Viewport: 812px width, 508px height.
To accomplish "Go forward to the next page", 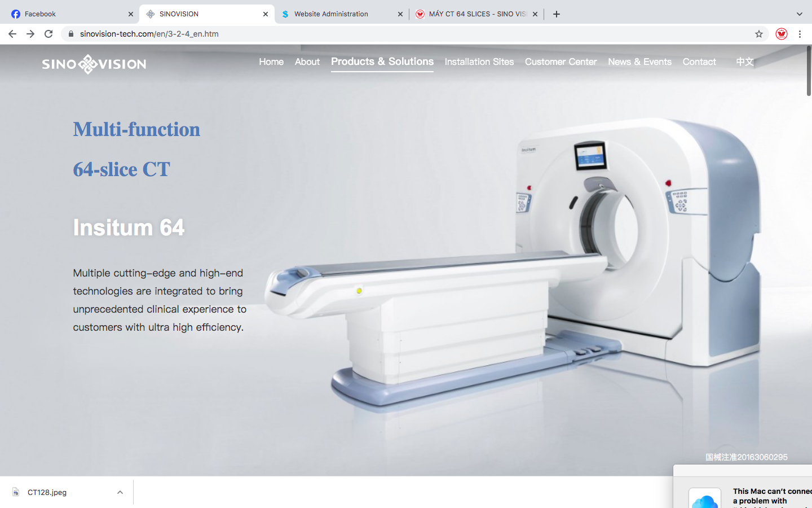I will click(x=30, y=34).
